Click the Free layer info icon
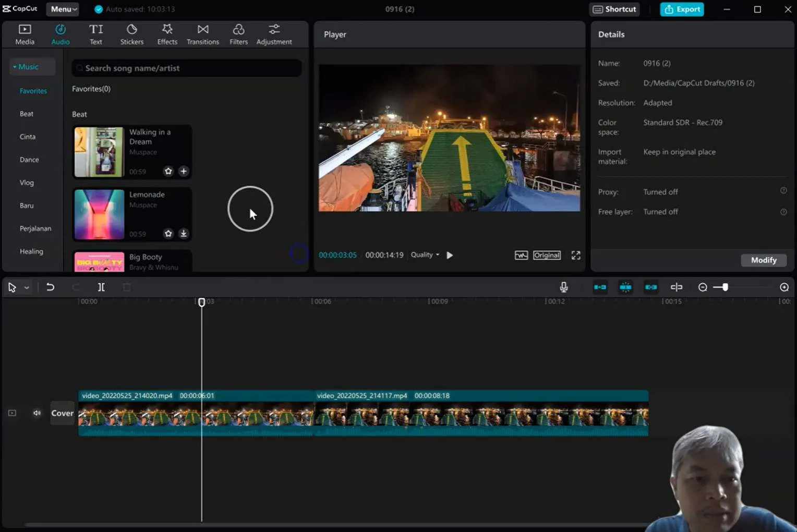Viewport: 797px width, 532px height. pos(783,212)
